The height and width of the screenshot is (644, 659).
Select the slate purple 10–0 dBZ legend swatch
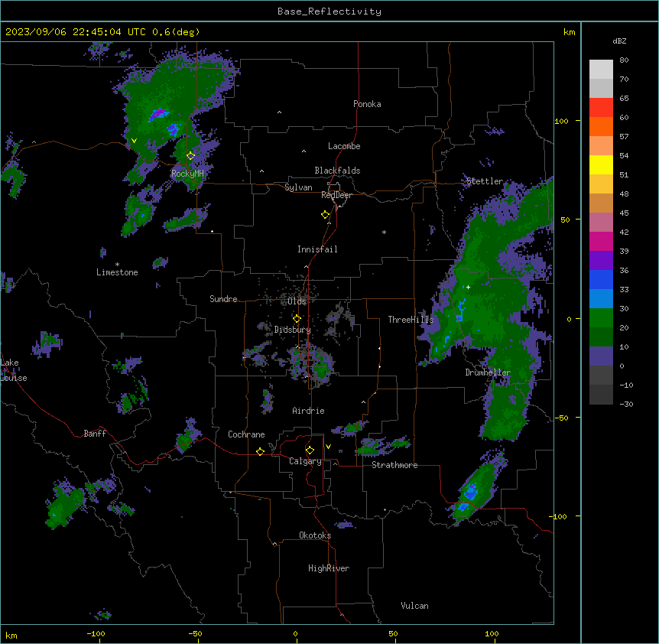[601, 356]
